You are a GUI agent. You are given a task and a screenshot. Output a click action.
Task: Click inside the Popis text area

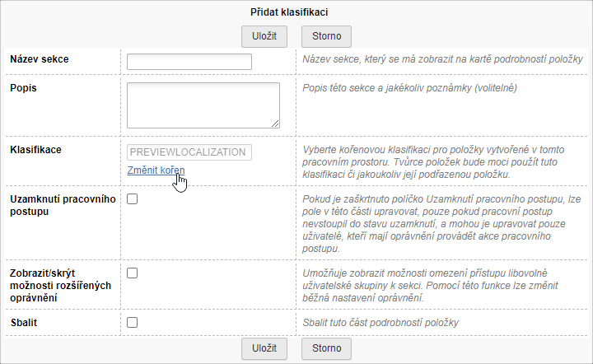coord(203,104)
